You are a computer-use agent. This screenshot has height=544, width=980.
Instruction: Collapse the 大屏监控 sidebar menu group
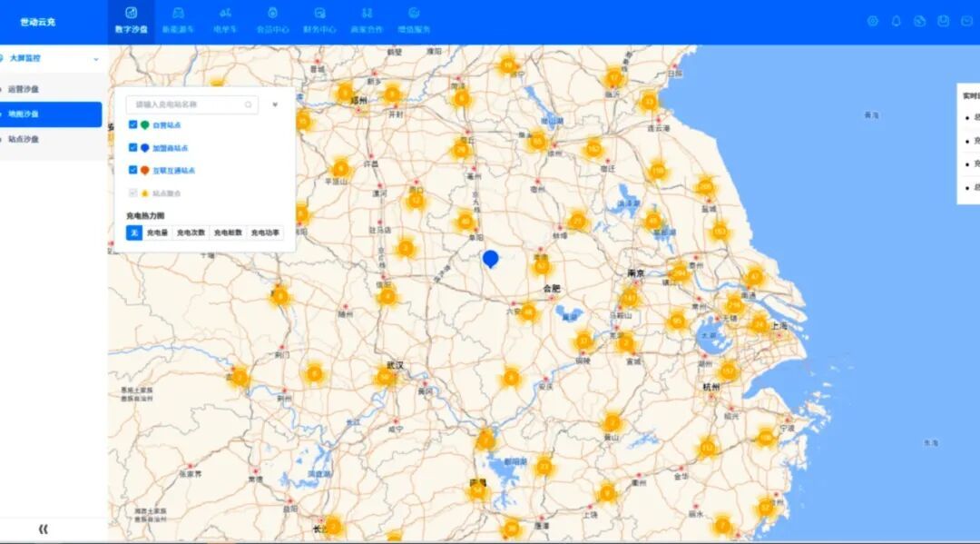click(x=96, y=58)
